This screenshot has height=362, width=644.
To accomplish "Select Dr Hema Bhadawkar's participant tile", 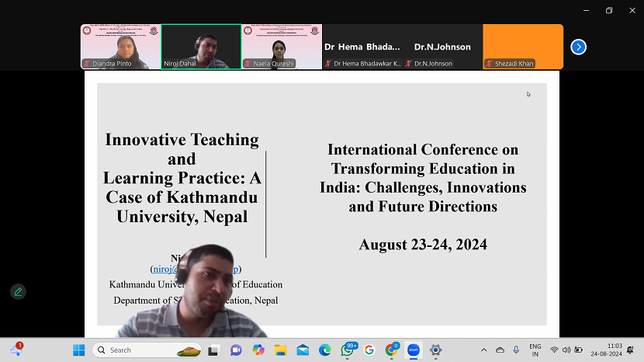I will 362,47.
